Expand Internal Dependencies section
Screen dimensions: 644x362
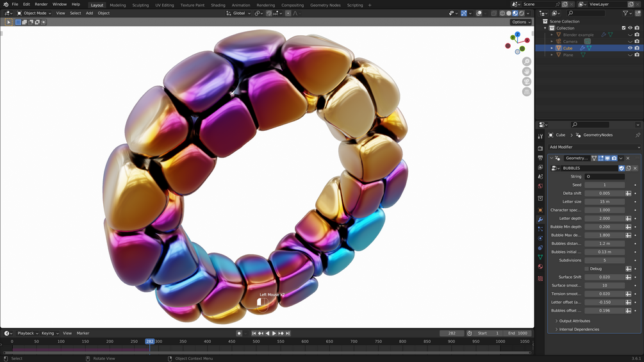point(579,329)
